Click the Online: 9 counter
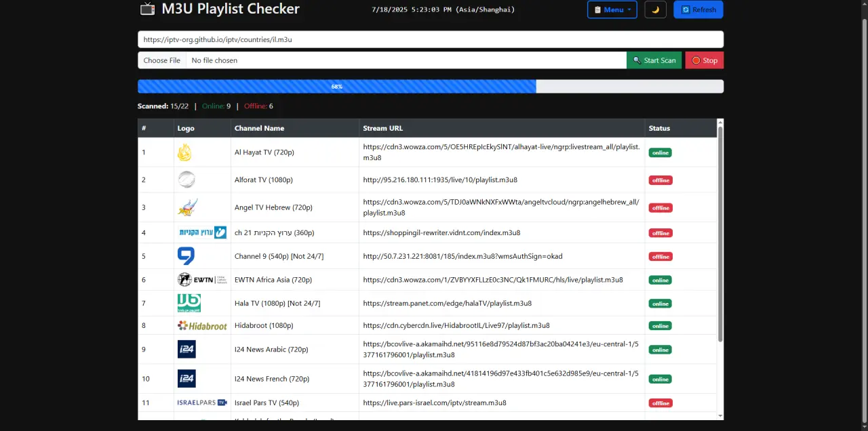The image size is (868, 431). coord(216,106)
